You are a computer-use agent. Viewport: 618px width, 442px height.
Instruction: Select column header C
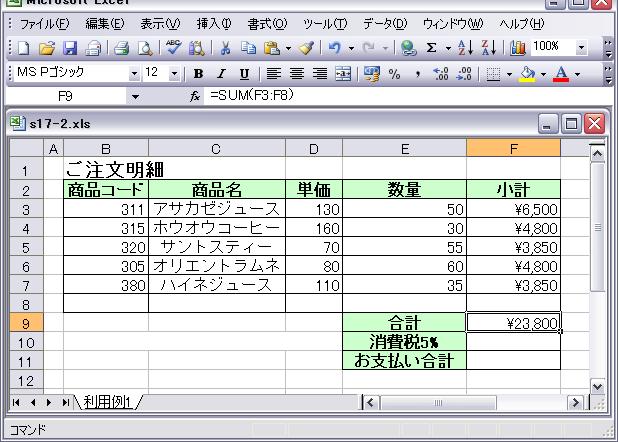216,149
